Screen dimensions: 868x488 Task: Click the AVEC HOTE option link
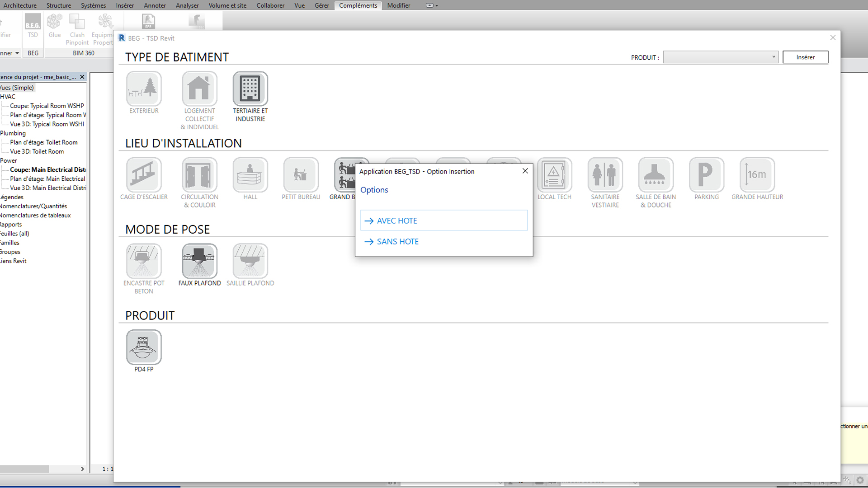click(x=397, y=221)
